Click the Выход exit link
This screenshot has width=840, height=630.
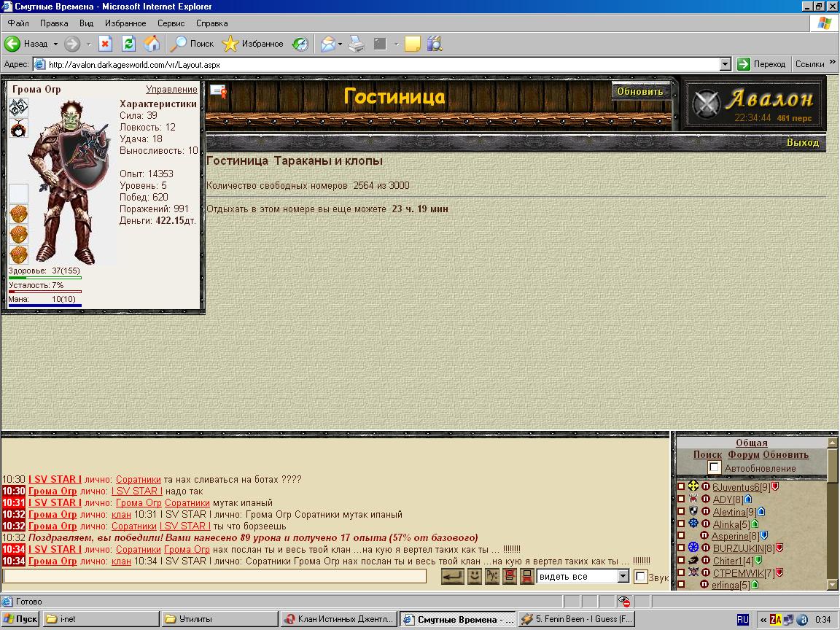(x=803, y=142)
